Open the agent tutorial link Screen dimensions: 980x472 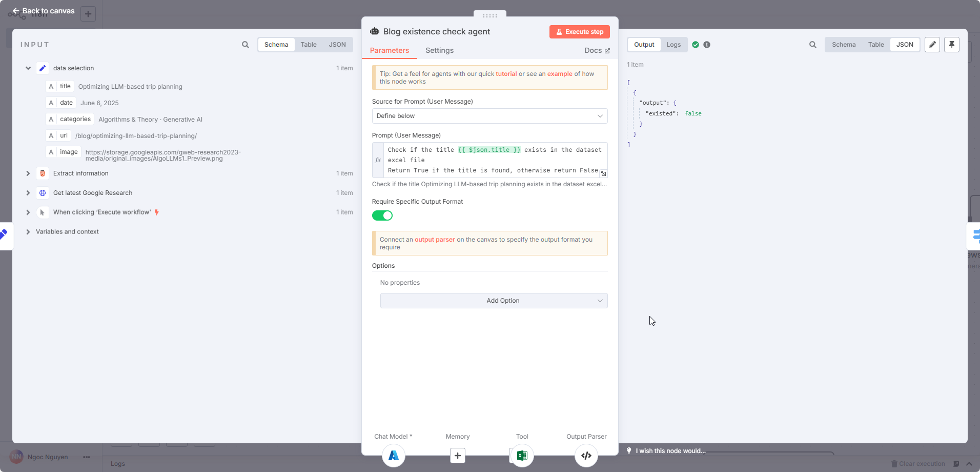point(505,73)
